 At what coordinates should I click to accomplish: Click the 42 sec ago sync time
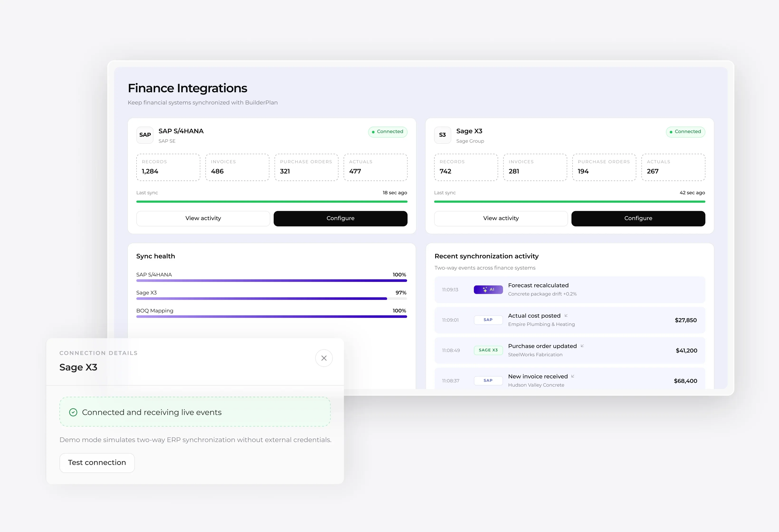tap(692, 193)
